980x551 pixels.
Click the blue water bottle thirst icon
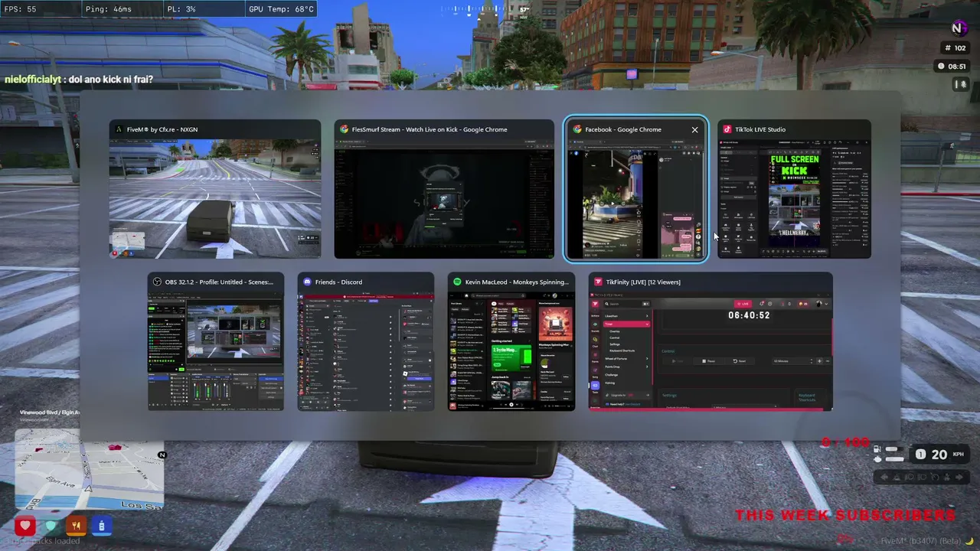pyautogui.click(x=101, y=526)
